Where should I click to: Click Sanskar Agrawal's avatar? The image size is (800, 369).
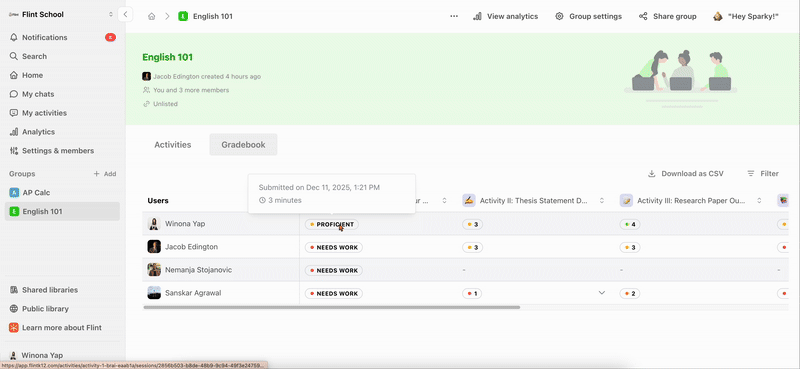154,293
